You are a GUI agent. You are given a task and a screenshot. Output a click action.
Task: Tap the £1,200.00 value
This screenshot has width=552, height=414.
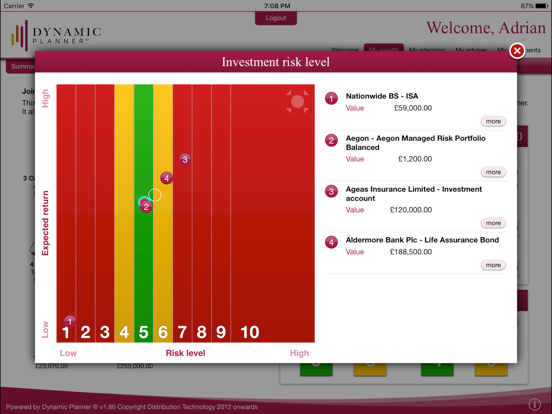point(415,159)
